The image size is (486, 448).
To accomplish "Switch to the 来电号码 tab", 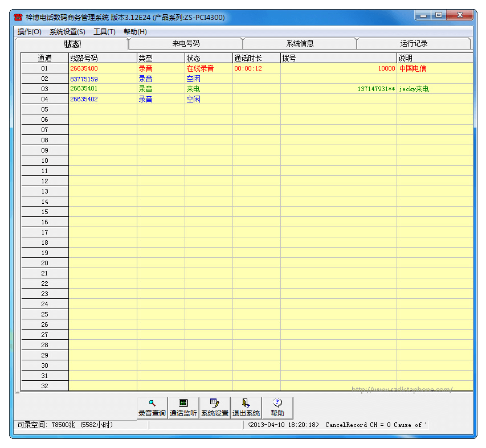I will pos(186,44).
